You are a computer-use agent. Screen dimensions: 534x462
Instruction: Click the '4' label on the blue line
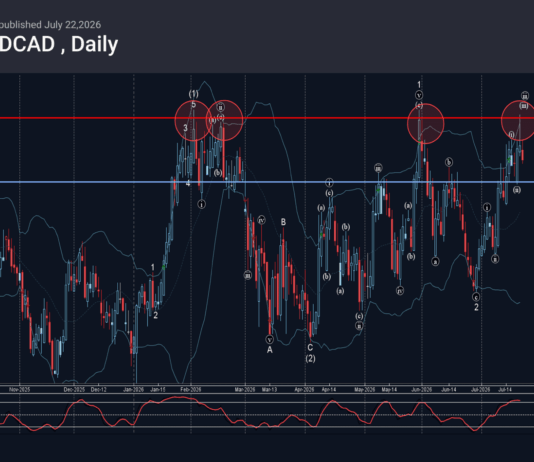coord(188,184)
